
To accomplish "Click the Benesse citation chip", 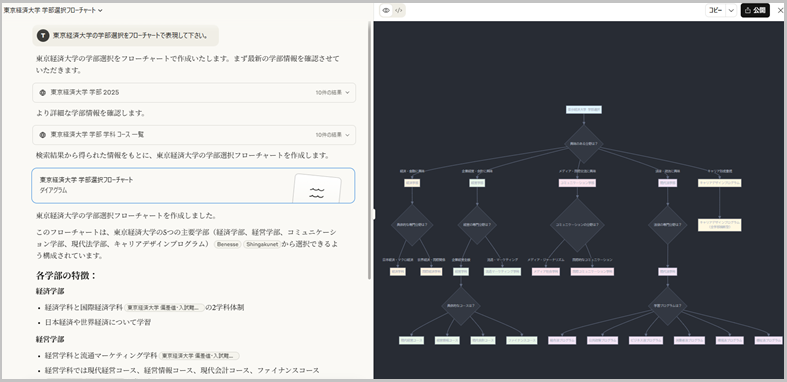I will coord(228,244).
